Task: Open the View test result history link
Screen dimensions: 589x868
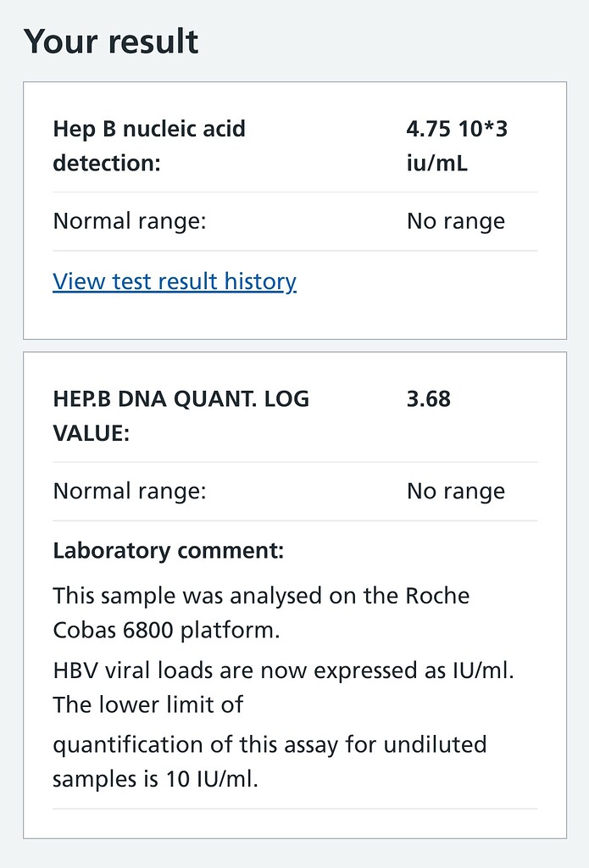Action: (175, 281)
